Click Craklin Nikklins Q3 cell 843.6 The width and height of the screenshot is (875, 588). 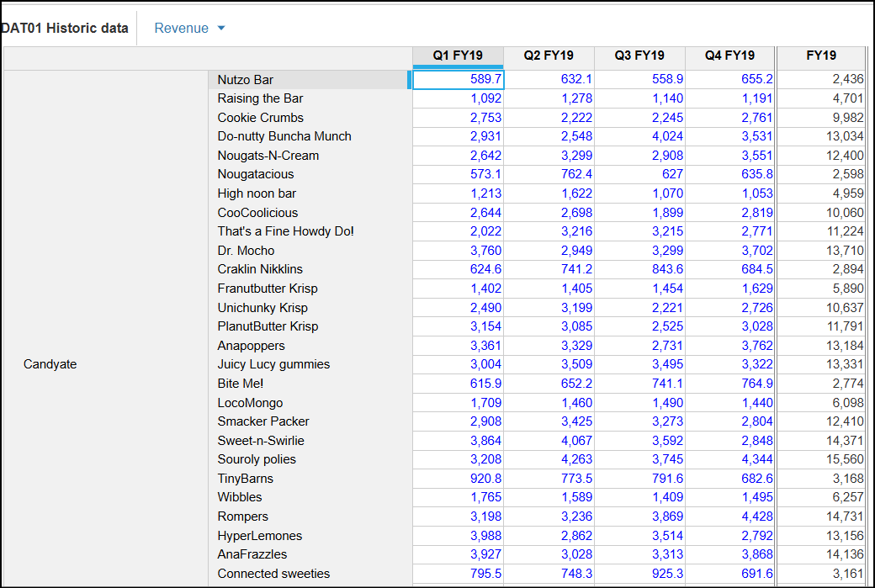[x=639, y=269]
